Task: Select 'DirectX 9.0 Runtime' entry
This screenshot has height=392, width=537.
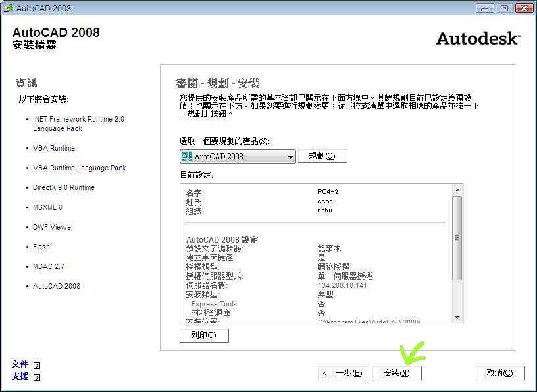Action: (64, 187)
